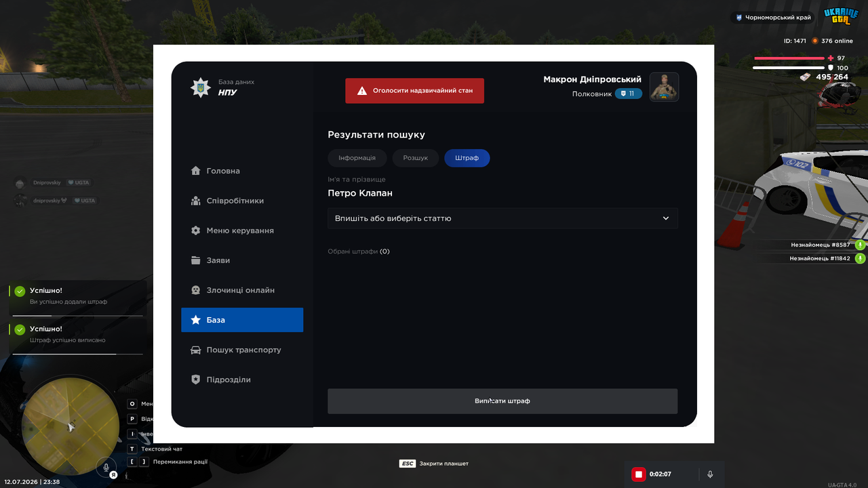The width and height of the screenshot is (868, 488).
Task: Click the 'Обрані штрафи (0)' label
Action: click(x=359, y=251)
